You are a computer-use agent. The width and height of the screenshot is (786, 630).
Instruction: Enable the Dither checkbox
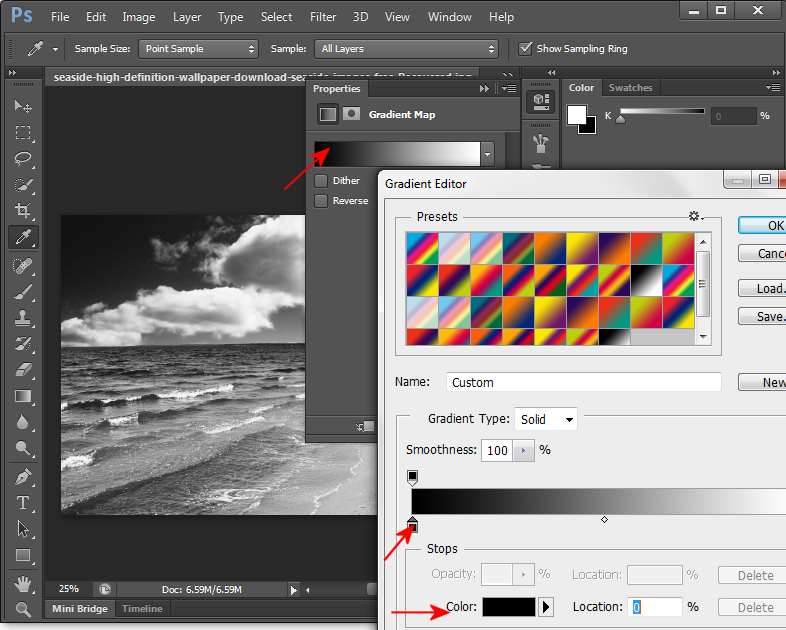tap(321, 181)
